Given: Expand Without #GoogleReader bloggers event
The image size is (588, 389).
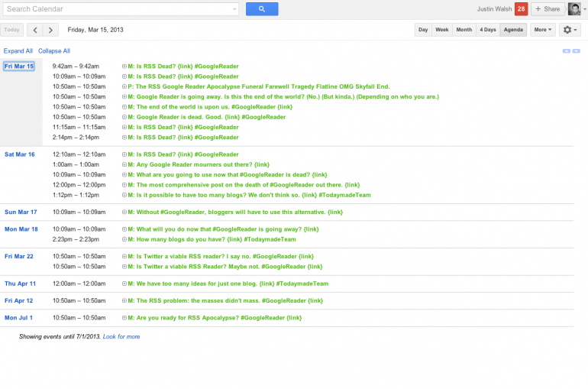Looking at the screenshot, I should pyautogui.click(x=124, y=212).
